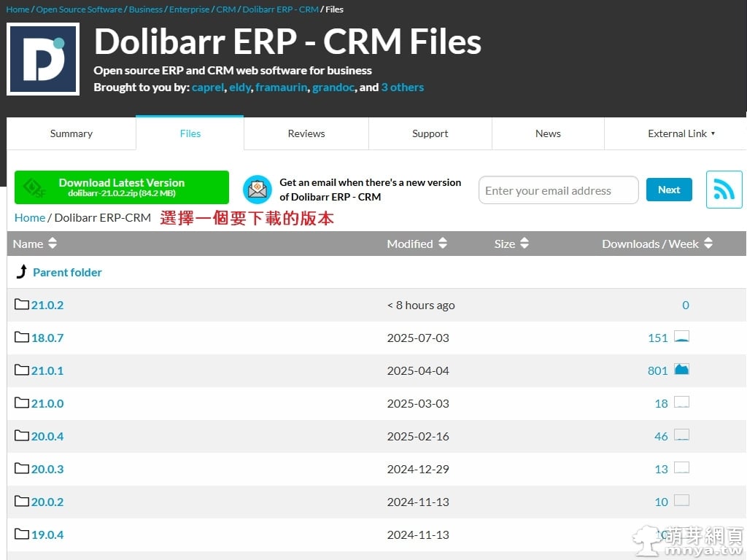Click the 20.0.4 downloads chart icon

(x=681, y=435)
